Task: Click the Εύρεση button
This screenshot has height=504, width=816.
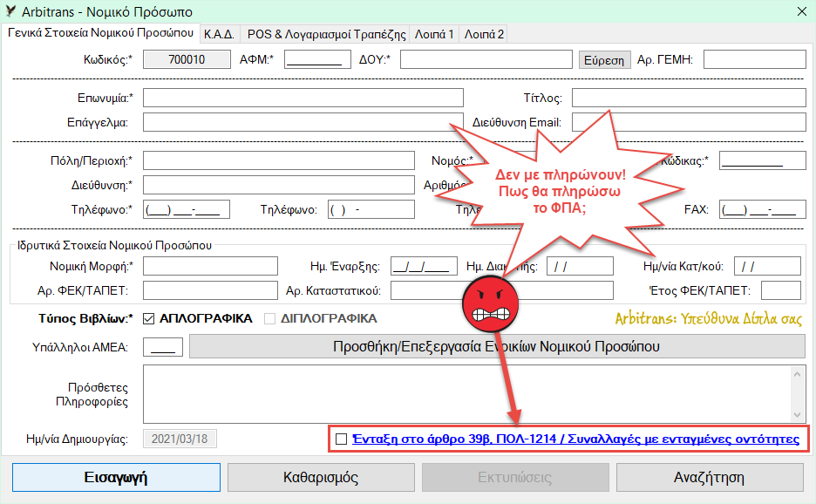Action: [x=604, y=60]
